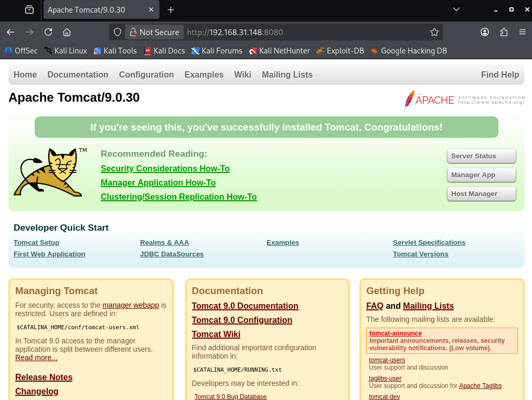Open Firefox View icon in tab bar
The height and width of the screenshot is (400, 532).
pyautogui.click(x=29, y=10)
